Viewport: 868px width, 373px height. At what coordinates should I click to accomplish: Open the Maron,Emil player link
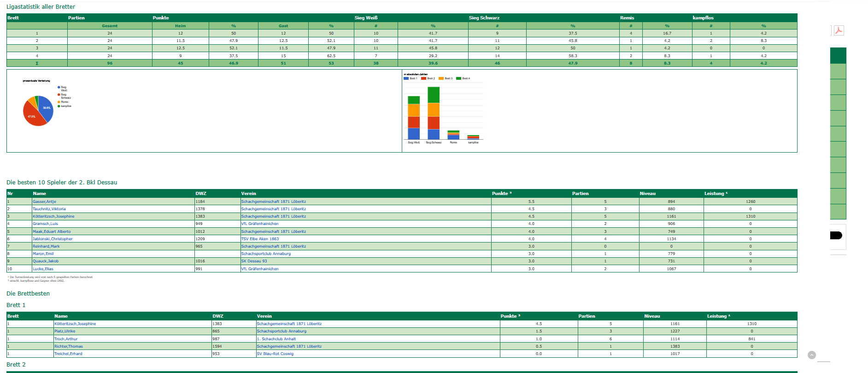coord(43,254)
